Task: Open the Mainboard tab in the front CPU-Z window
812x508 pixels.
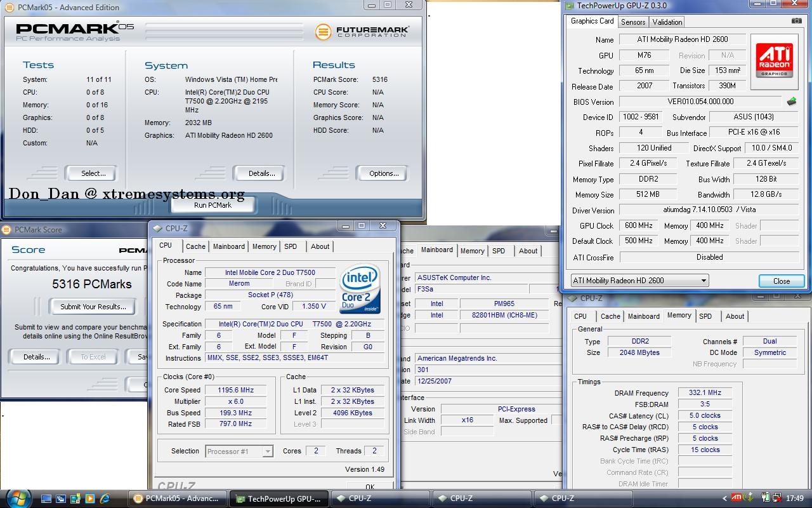Action: 228,246
